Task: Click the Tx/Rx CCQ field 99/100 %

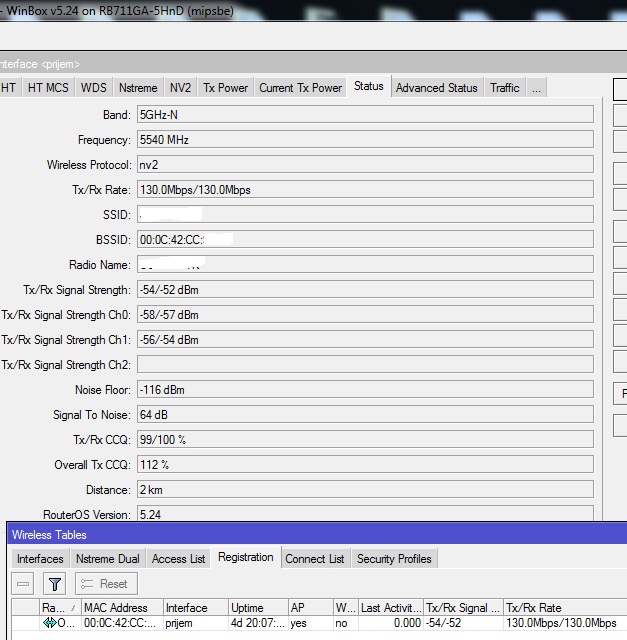Action: click(x=365, y=439)
